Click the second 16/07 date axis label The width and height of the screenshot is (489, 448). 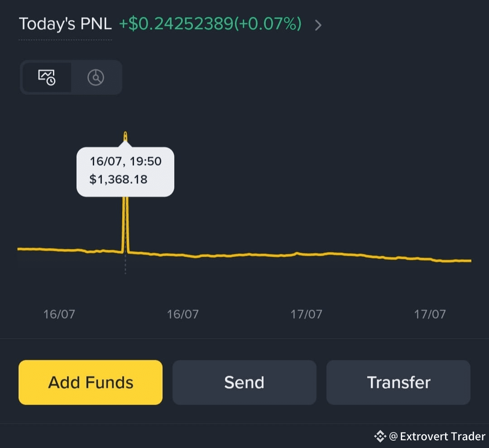pyautogui.click(x=182, y=314)
